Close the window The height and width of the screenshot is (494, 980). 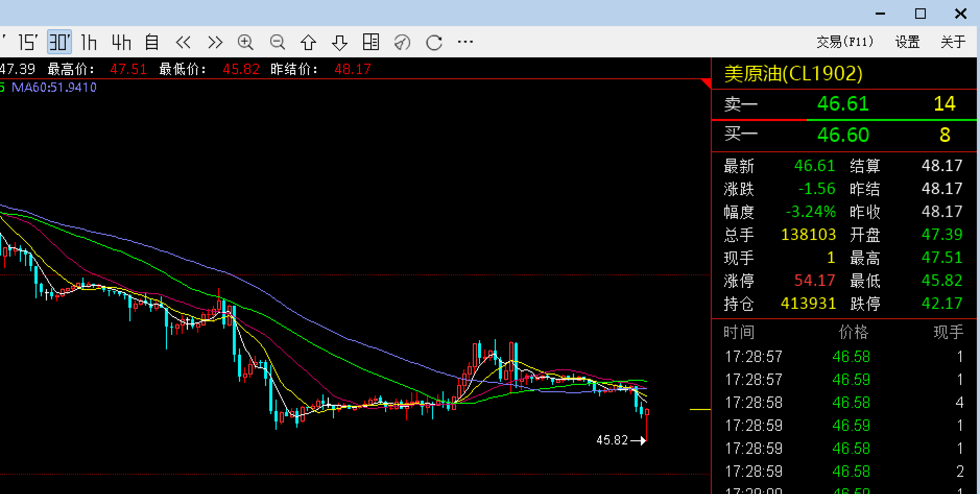tap(961, 14)
